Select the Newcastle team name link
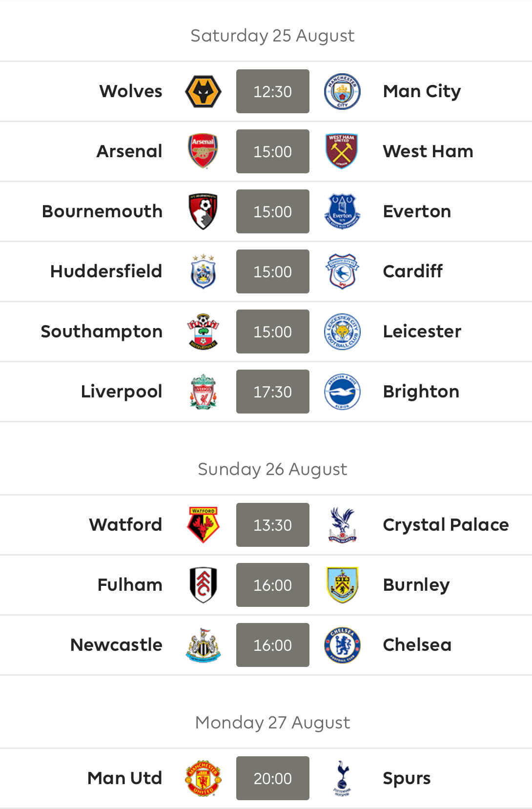 [116, 645]
